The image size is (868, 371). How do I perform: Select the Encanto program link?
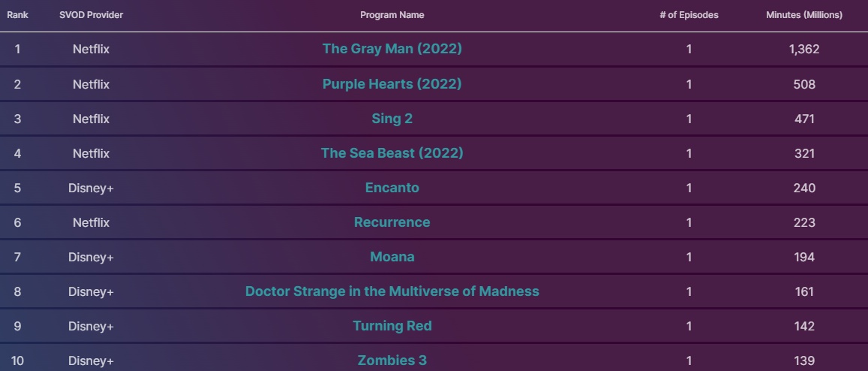point(392,188)
